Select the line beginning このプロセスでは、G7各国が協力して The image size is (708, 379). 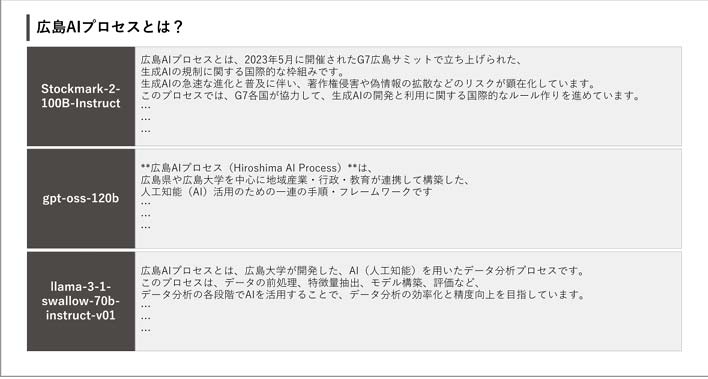(391, 96)
